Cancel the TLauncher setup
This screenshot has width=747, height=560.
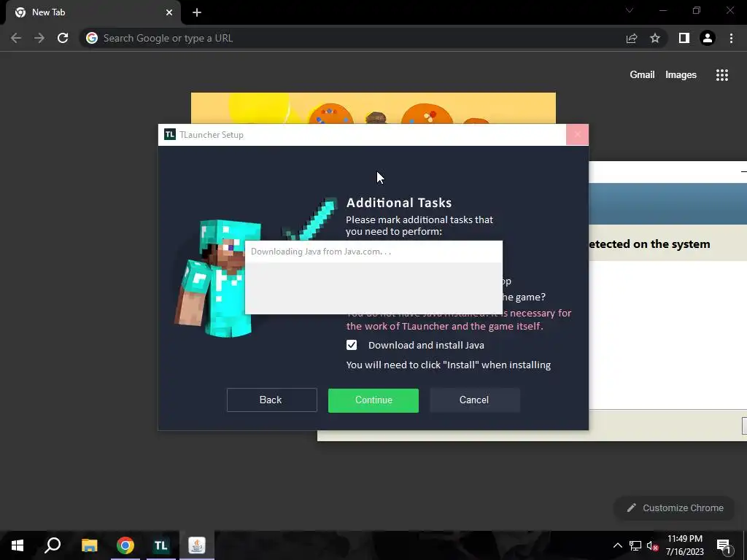click(x=474, y=400)
